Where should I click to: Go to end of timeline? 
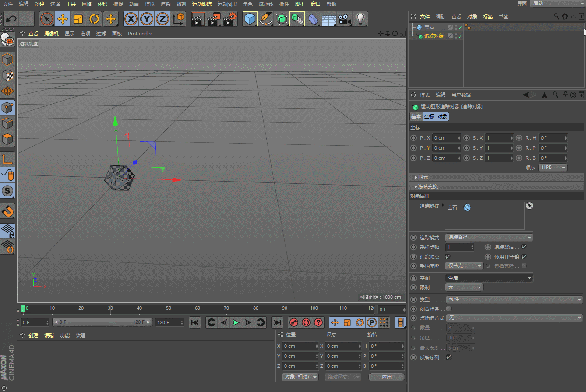tap(277, 322)
